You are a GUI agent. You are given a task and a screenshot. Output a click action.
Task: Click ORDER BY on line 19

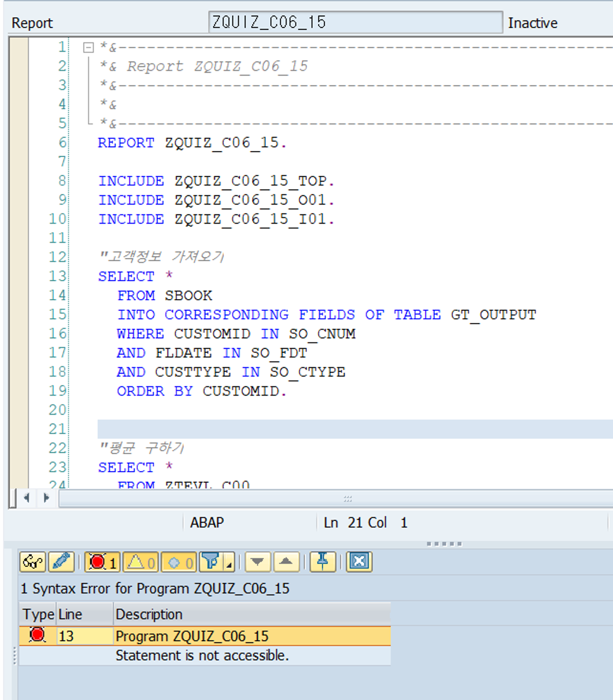point(155,391)
